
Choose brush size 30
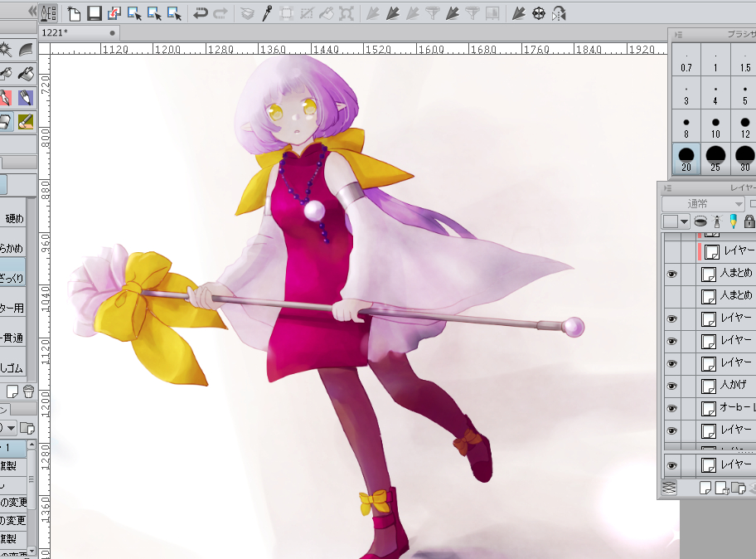[745, 159]
